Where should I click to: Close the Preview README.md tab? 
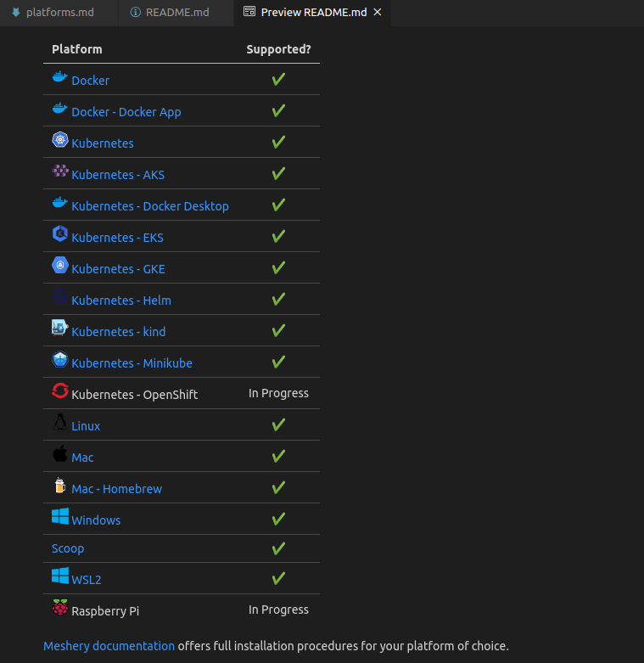click(x=378, y=12)
